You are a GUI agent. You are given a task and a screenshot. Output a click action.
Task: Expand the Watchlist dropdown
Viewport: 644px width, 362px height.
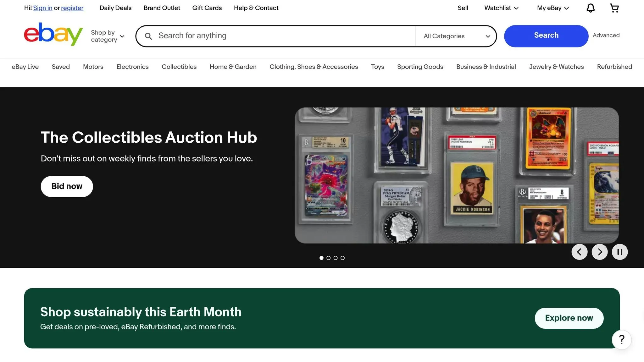501,8
